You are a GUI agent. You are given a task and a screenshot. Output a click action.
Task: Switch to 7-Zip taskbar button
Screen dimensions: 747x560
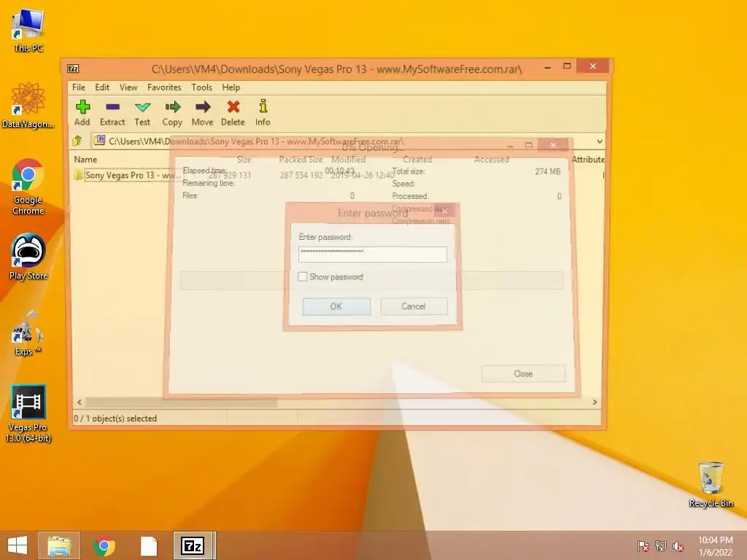[x=194, y=545]
